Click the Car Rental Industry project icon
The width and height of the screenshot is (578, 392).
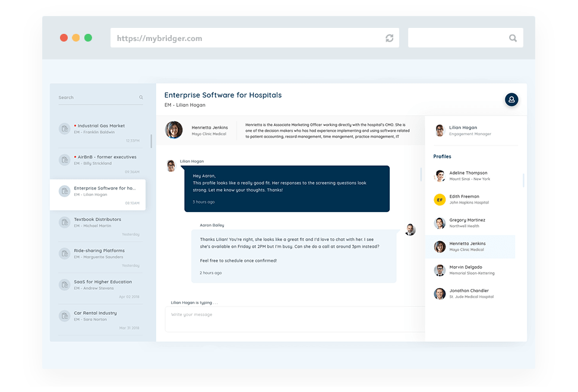64,316
